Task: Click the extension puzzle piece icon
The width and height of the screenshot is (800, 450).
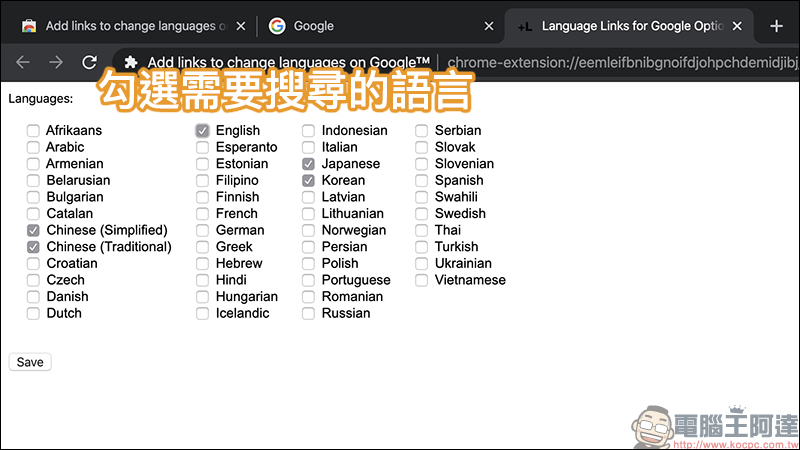Action: point(131,62)
